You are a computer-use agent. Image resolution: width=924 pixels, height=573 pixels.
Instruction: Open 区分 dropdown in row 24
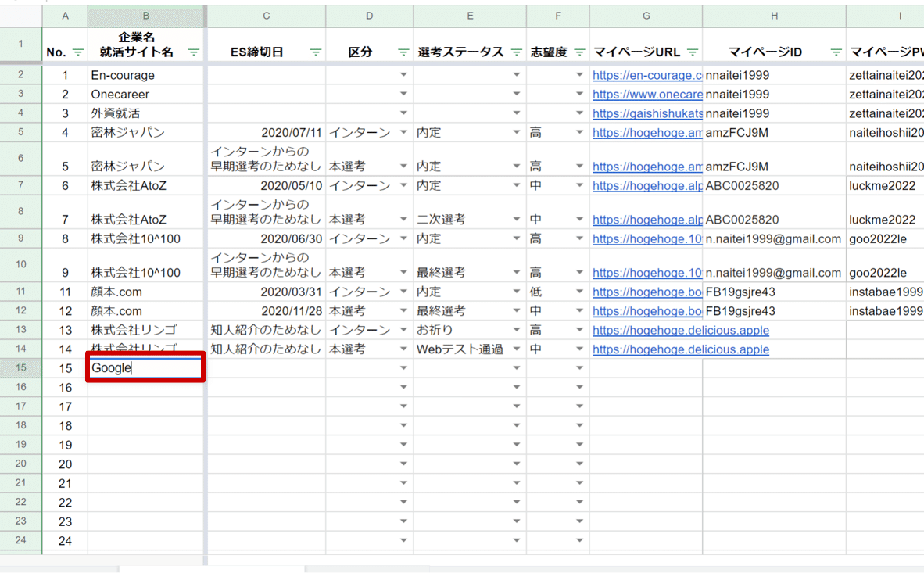tap(403, 541)
